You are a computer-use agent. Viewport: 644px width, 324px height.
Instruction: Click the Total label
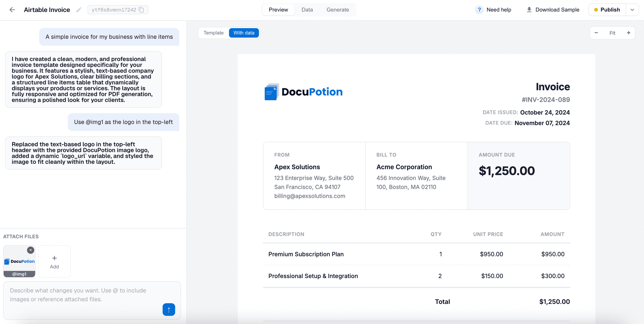[x=442, y=302]
